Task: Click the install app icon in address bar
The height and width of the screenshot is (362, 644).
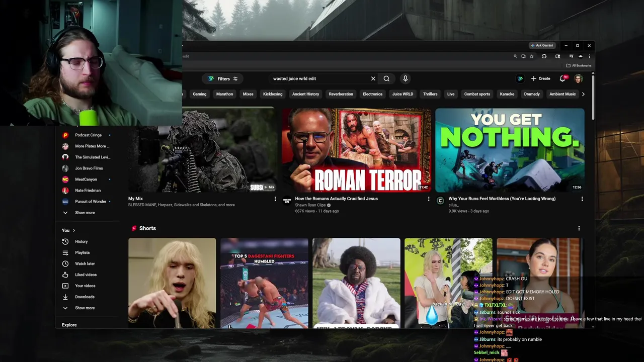Action: pos(523,56)
